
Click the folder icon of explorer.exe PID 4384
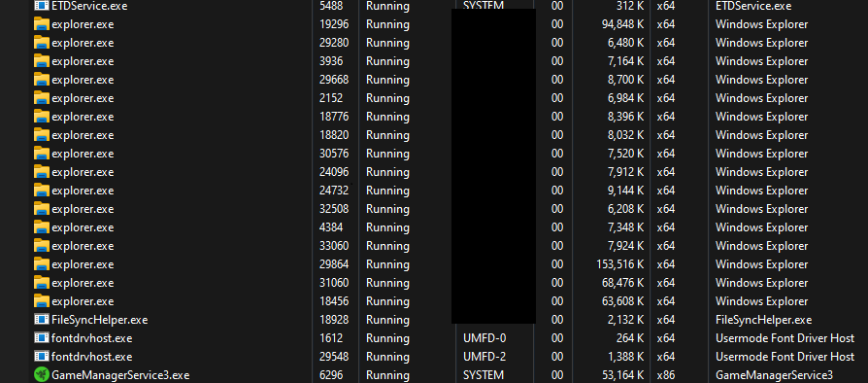(42, 227)
